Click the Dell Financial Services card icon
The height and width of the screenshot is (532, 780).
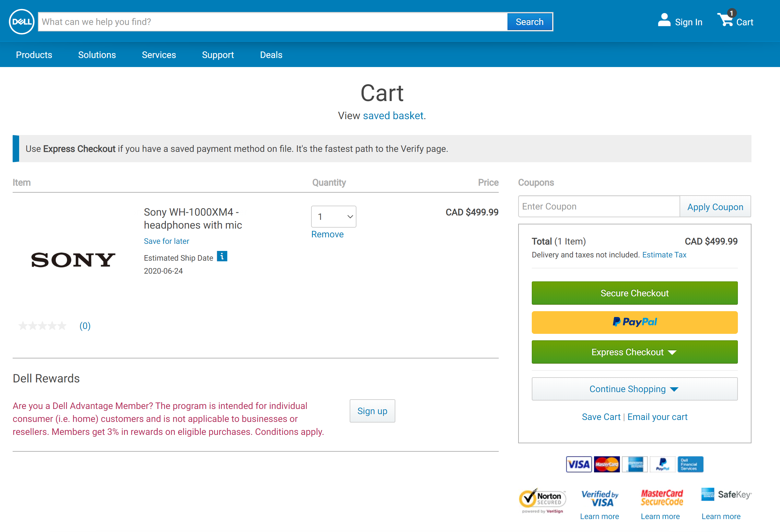tap(690, 464)
